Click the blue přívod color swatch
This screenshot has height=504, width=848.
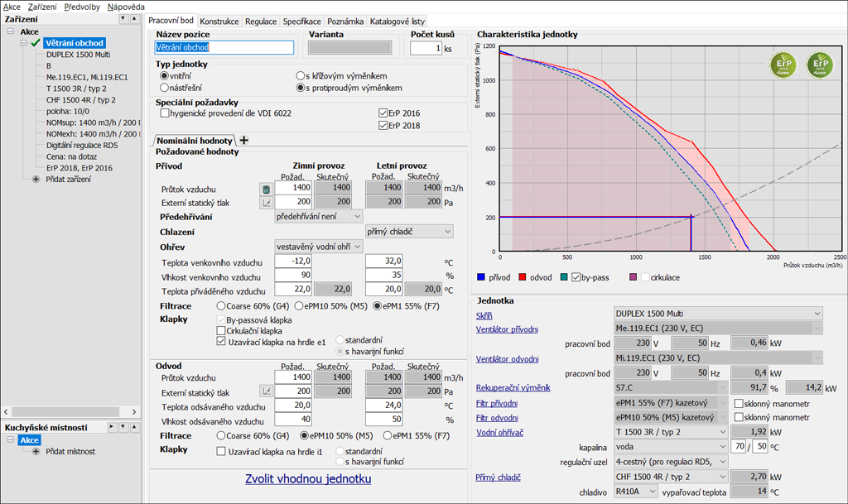point(481,277)
